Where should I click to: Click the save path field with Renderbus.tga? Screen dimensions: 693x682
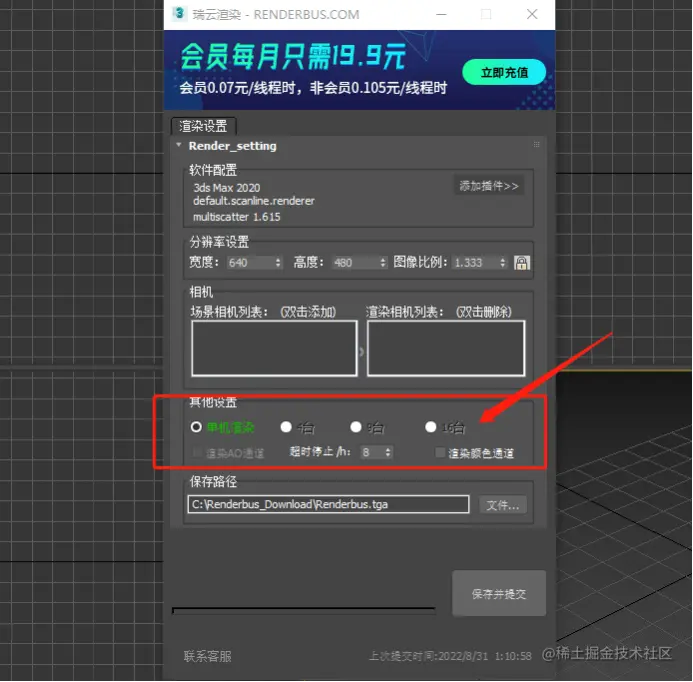[x=328, y=504]
